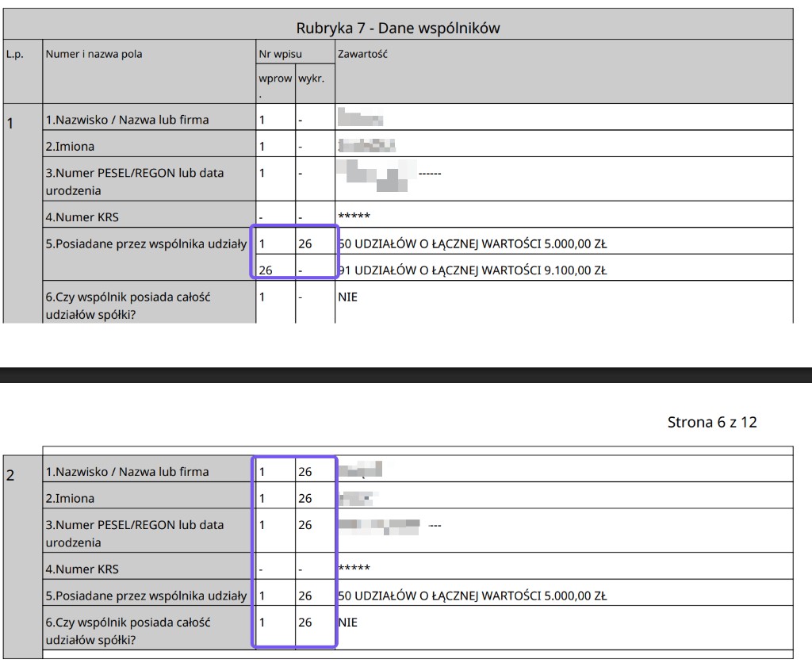Select the 'wykr.' sub-column header

click(x=311, y=79)
